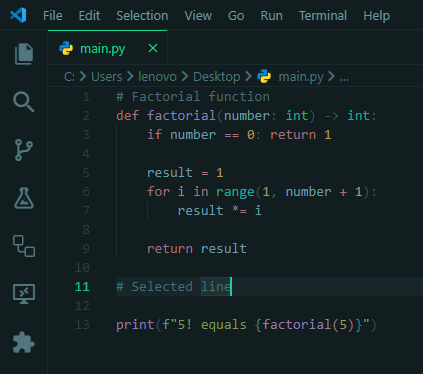The height and width of the screenshot is (374, 423).
Task: Open the Testing flask view
Action: coord(24,198)
